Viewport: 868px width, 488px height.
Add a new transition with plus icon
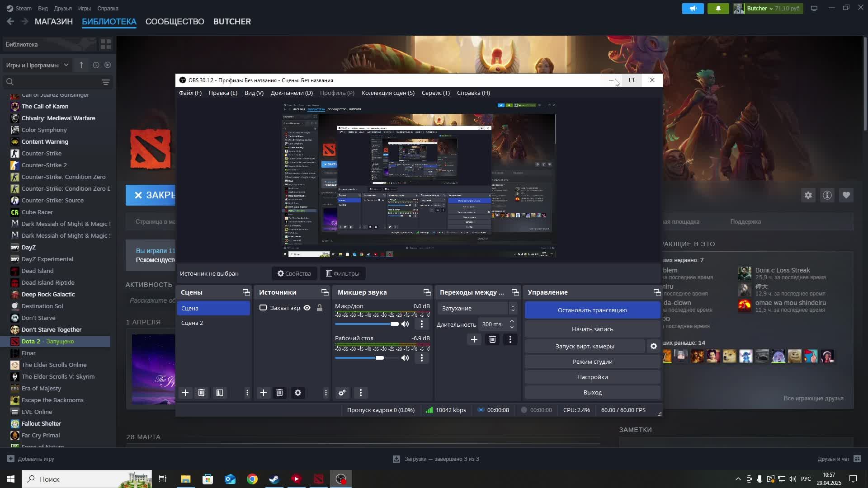click(x=474, y=339)
